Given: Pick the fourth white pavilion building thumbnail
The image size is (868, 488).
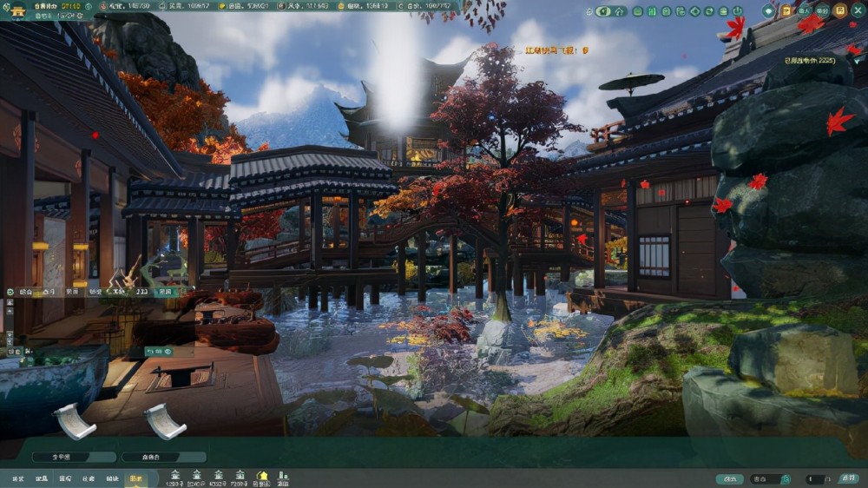Looking at the screenshot, I should point(240,478).
